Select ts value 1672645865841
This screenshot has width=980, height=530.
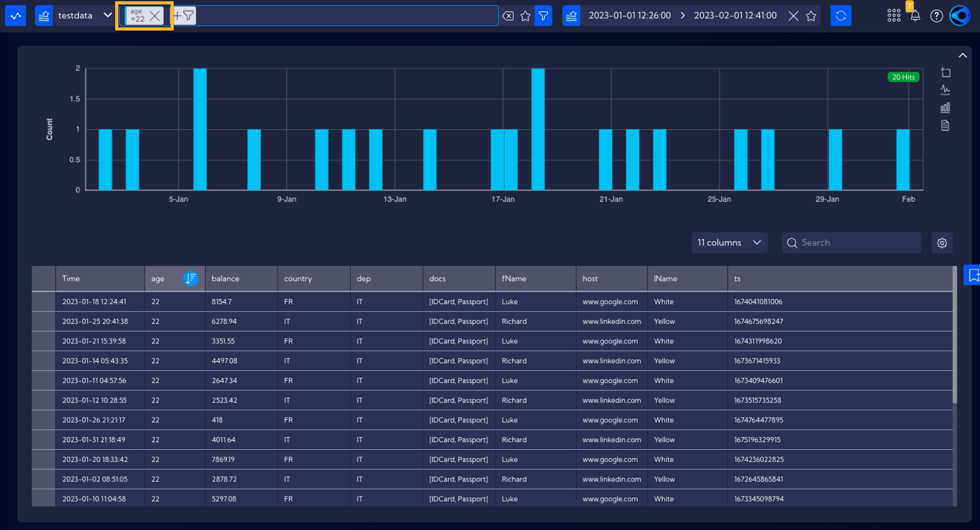[759, 479]
